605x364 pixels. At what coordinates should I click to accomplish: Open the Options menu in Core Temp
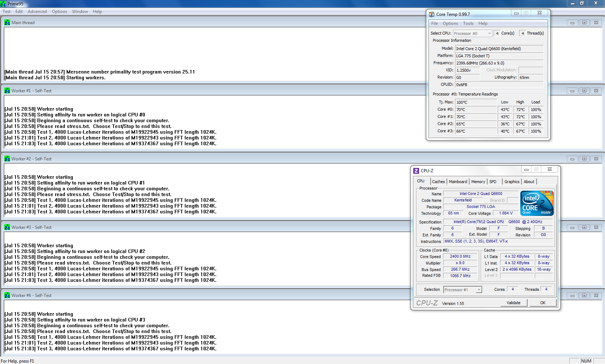(x=450, y=23)
